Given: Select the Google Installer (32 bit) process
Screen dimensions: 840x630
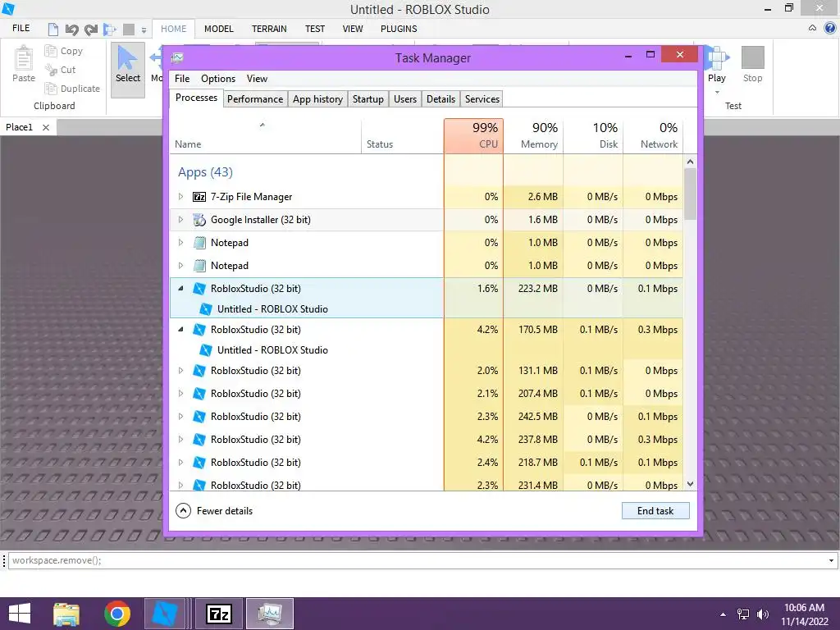Looking at the screenshot, I should [427, 220].
